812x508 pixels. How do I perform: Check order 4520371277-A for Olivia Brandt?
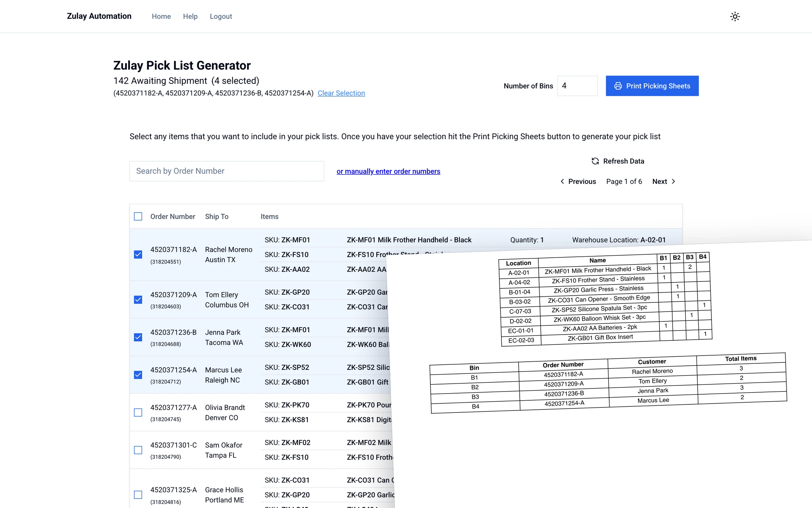(138, 412)
